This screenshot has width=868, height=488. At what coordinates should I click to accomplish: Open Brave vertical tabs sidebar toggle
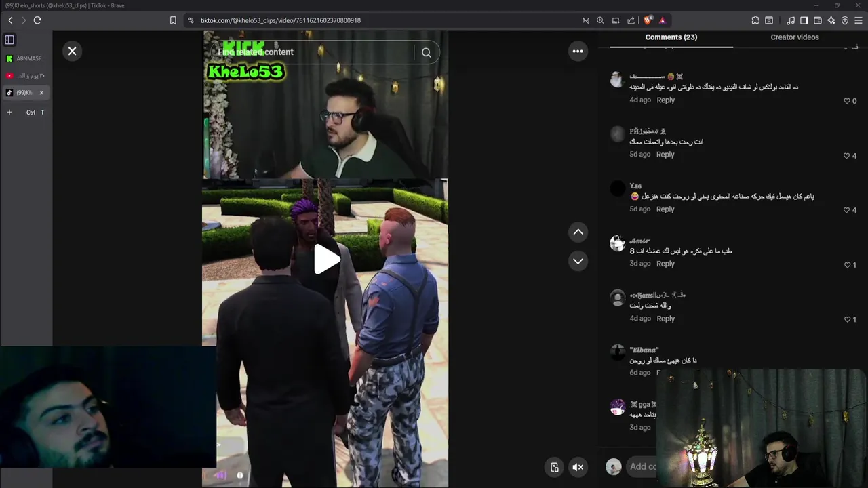(9, 40)
